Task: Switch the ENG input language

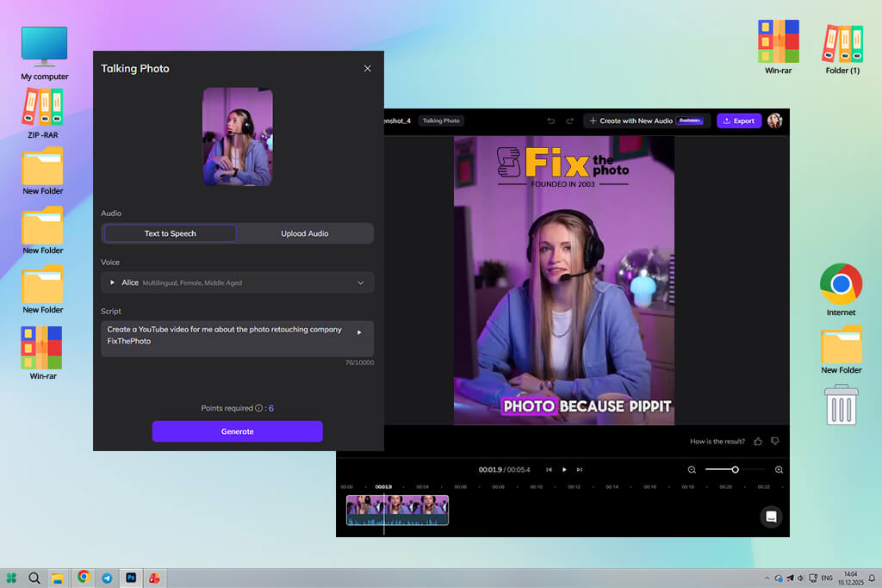Action: (x=827, y=578)
